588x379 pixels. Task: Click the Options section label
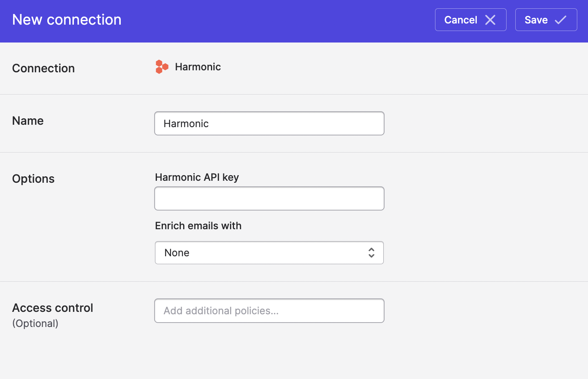[33, 179]
